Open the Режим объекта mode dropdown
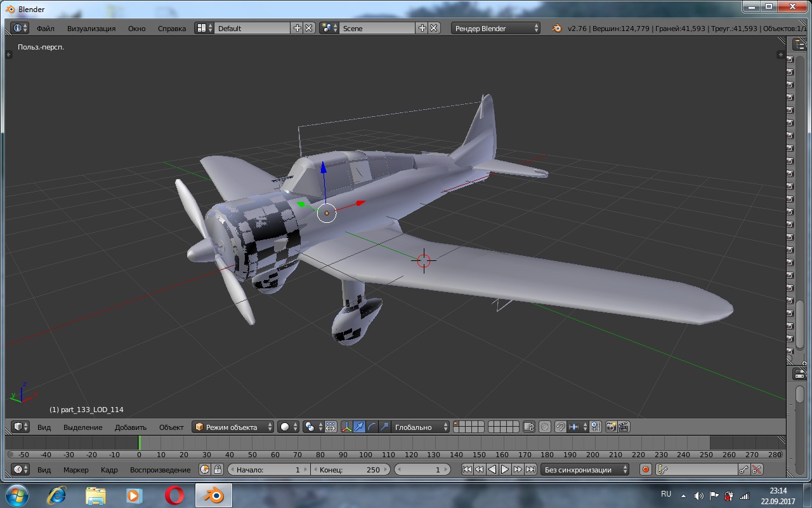Viewport: 812px width, 508px height. (x=233, y=427)
